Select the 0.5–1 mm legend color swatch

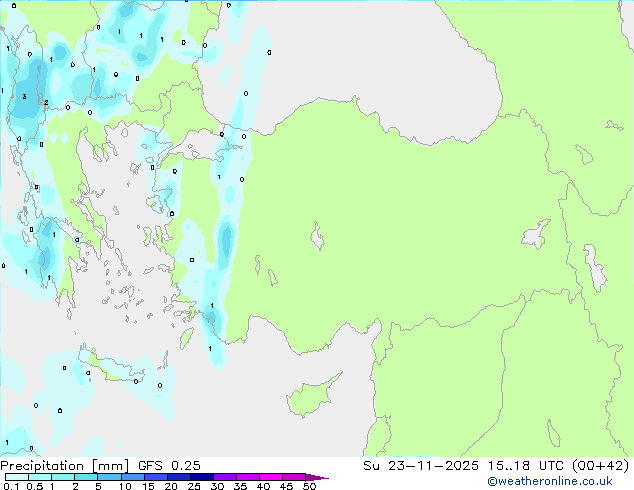pyautogui.click(x=40, y=477)
